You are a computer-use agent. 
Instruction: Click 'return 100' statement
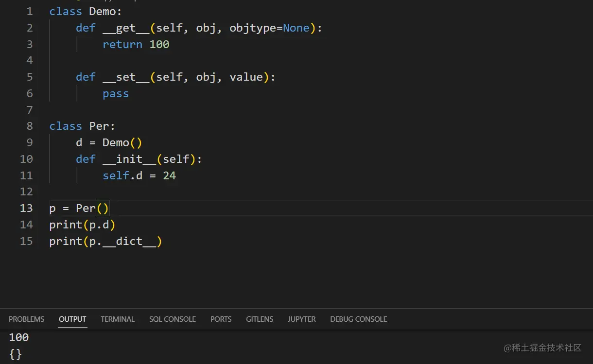click(136, 44)
